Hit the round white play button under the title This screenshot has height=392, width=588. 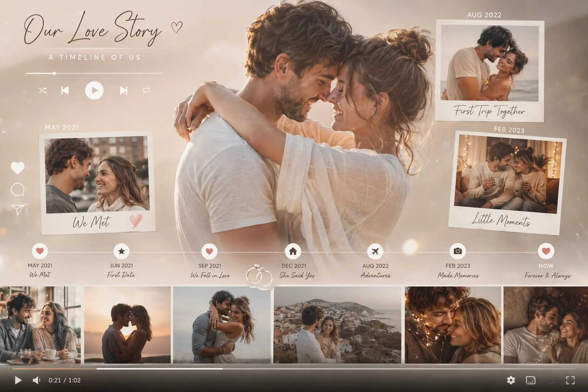coord(94,90)
